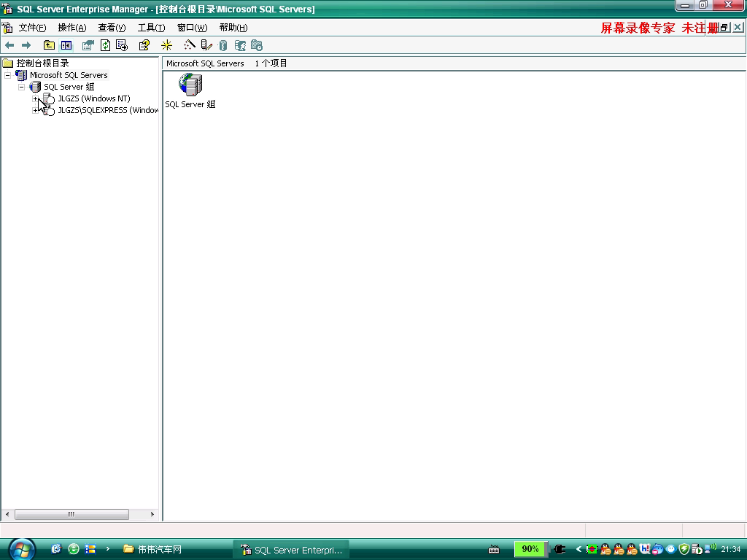Viewport: 747px width, 560px height.
Task: Click the switch windows quick launch icon
Action: pos(90,549)
